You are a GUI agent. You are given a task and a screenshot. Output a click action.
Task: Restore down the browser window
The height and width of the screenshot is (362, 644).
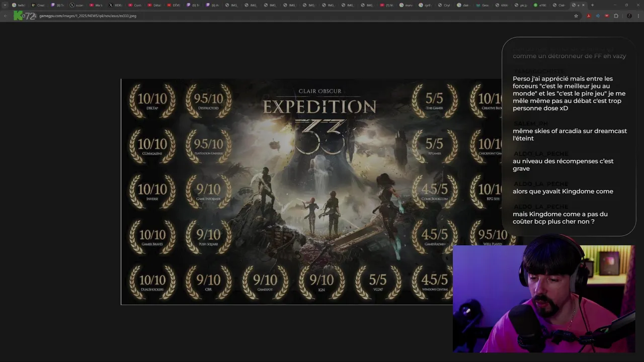626,5
